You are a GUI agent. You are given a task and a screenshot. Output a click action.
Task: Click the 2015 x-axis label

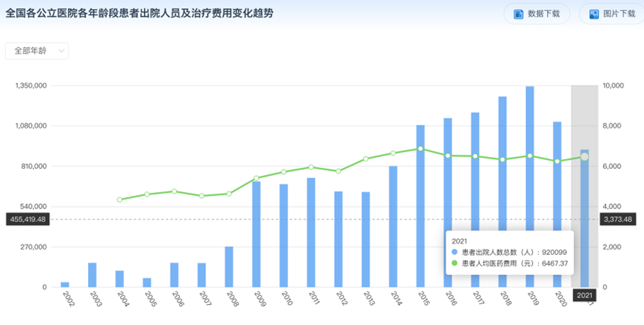[x=423, y=299]
